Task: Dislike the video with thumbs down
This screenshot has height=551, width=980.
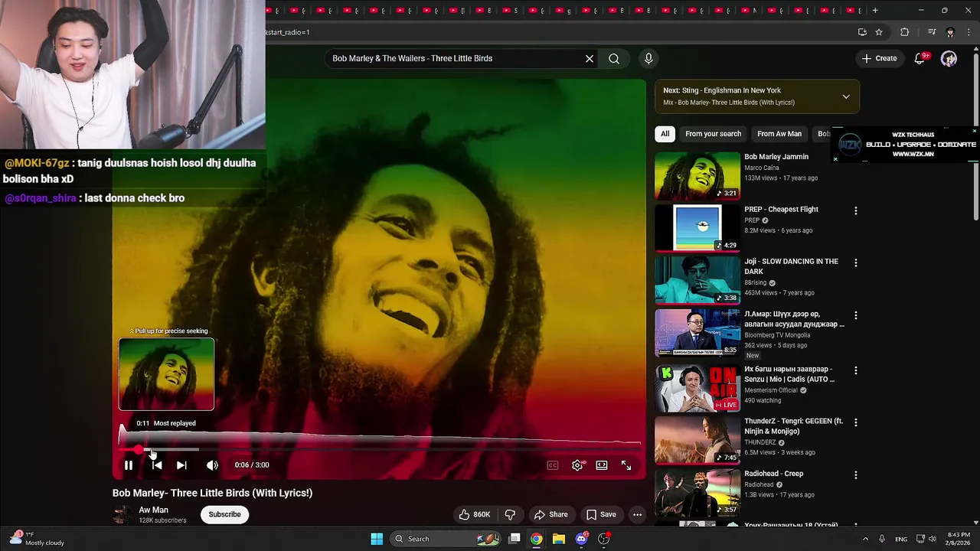Action: tap(510, 514)
